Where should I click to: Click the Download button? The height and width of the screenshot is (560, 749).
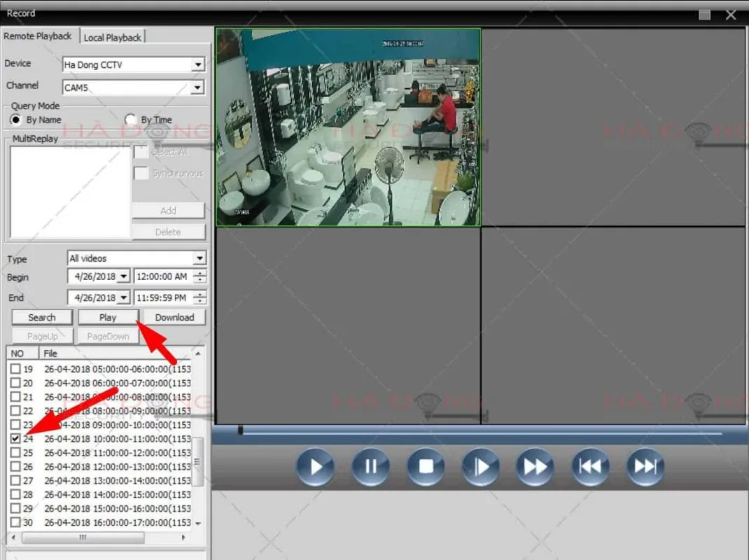pos(174,317)
